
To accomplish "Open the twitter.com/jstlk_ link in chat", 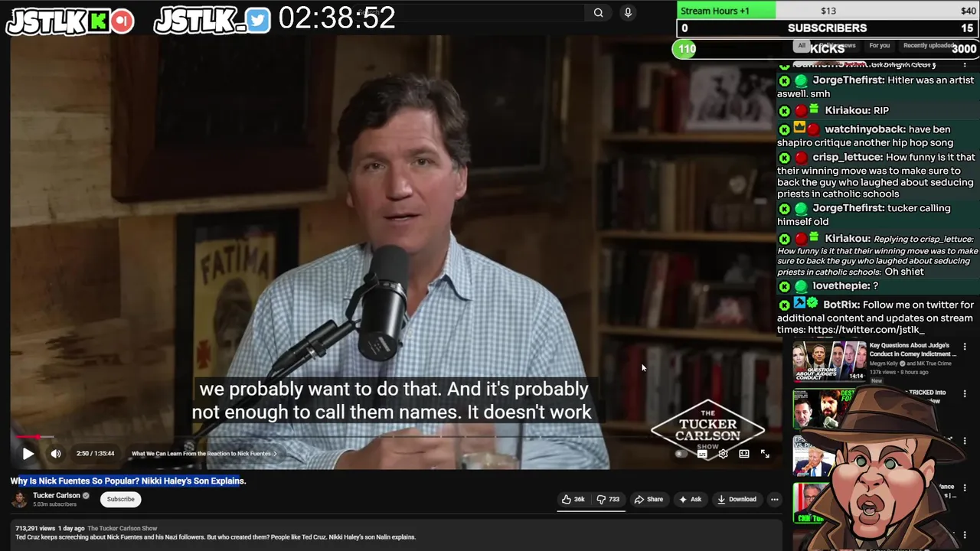I will click(x=866, y=330).
